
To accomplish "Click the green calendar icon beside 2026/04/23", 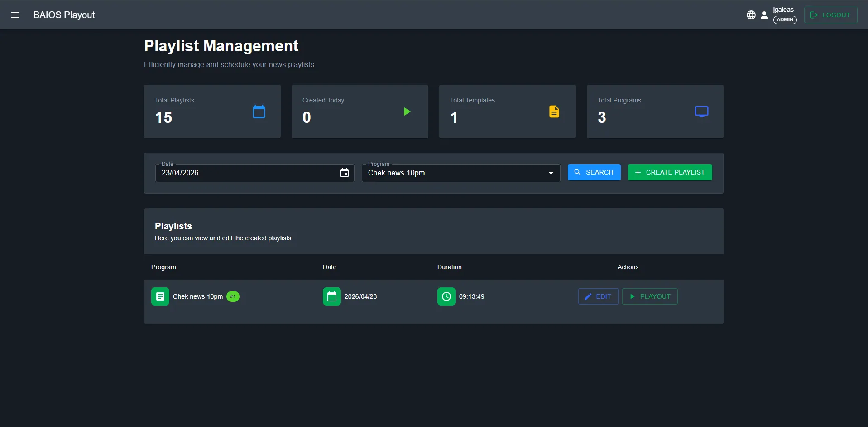I will [x=332, y=296].
